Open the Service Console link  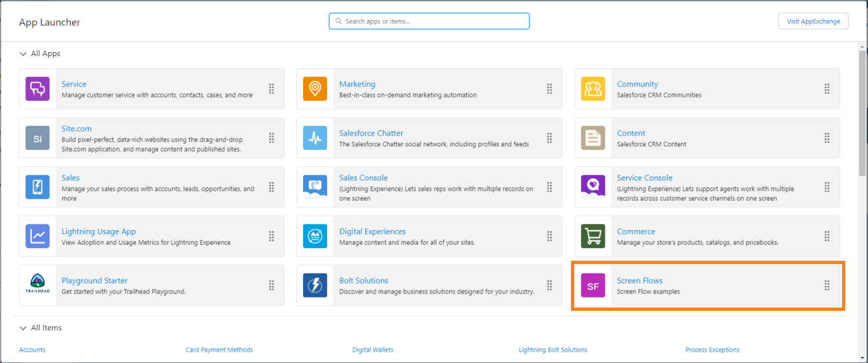[x=645, y=178]
